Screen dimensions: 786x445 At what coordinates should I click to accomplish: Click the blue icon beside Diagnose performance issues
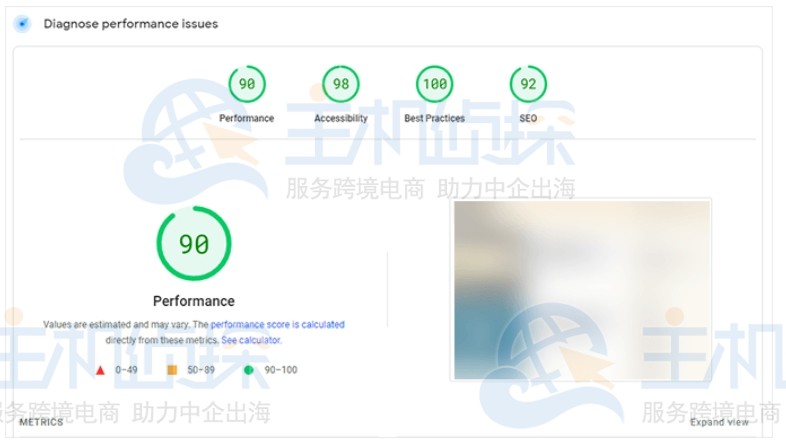[x=22, y=24]
